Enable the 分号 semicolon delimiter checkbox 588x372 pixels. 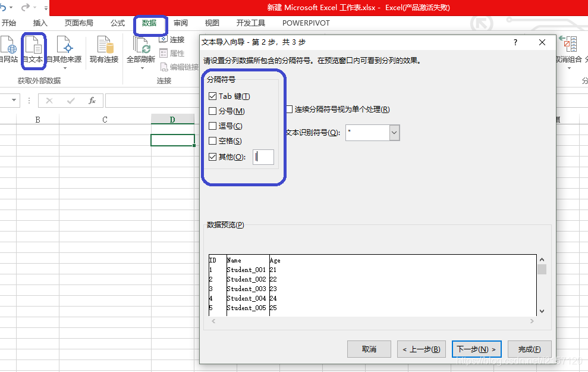212,111
